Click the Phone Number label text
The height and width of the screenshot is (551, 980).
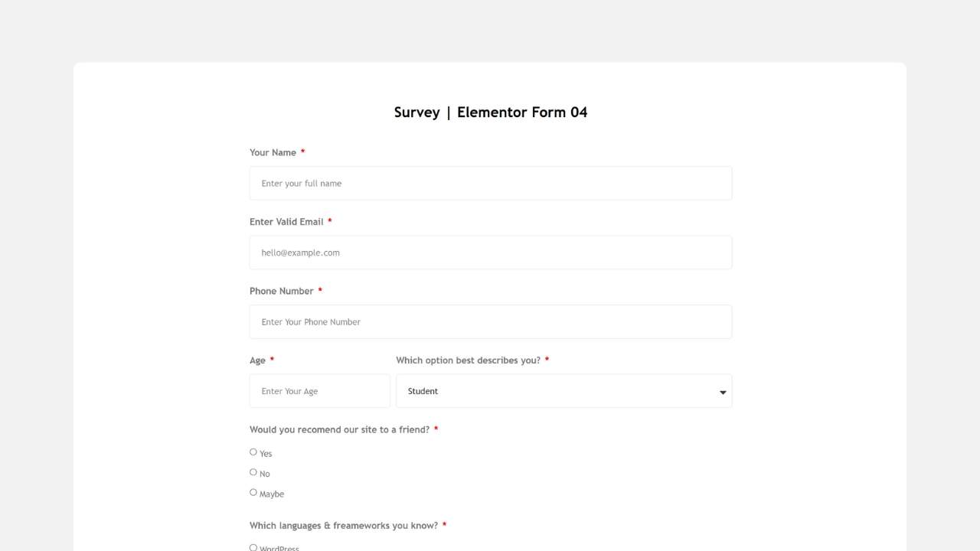pyautogui.click(x=281, y=291)
